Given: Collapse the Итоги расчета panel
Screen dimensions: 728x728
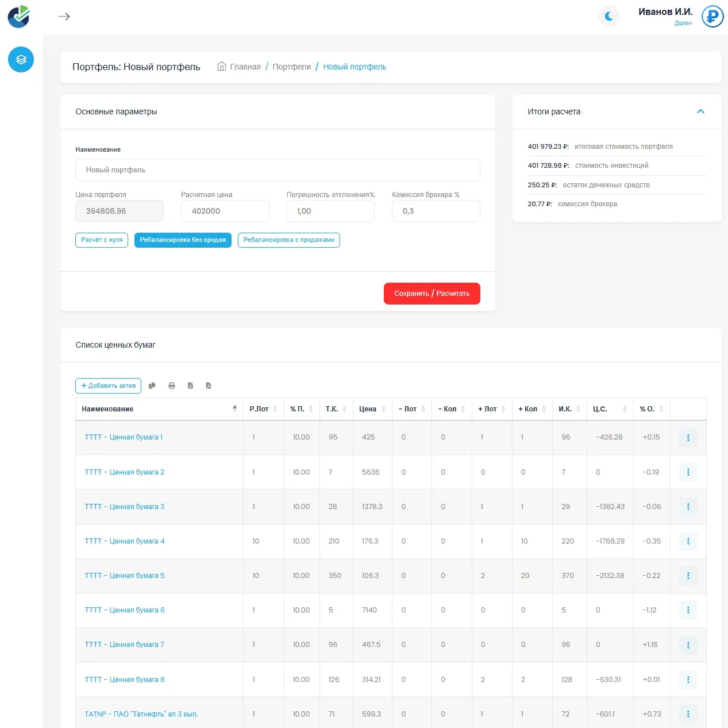Looking at the screenshot, I should click(700, 111).
